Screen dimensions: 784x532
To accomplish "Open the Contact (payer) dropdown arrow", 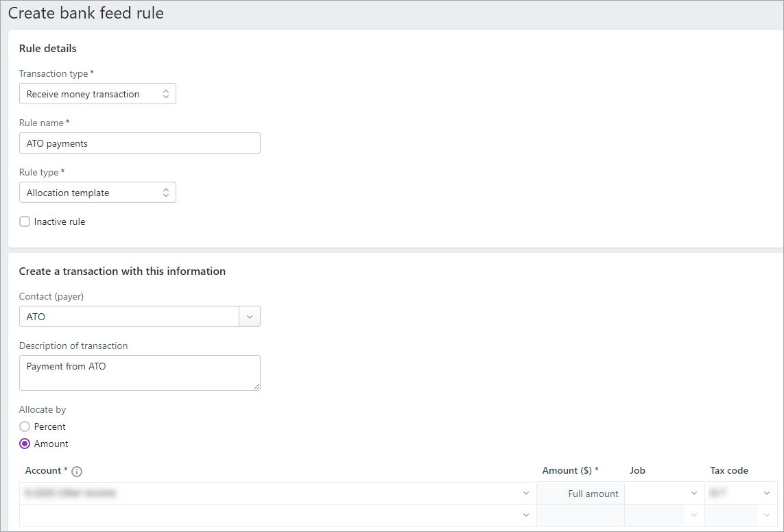I will tap(250, 316).
